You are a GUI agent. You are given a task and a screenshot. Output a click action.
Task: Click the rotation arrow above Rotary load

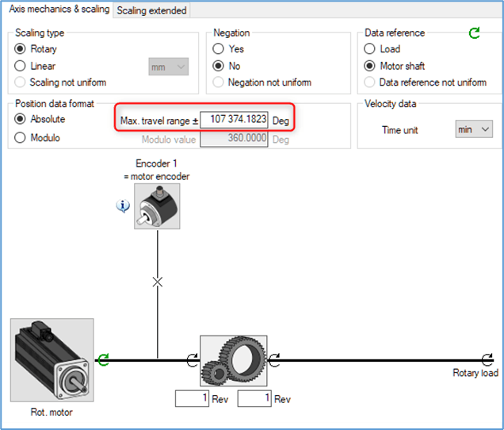(x=486, y=360)
